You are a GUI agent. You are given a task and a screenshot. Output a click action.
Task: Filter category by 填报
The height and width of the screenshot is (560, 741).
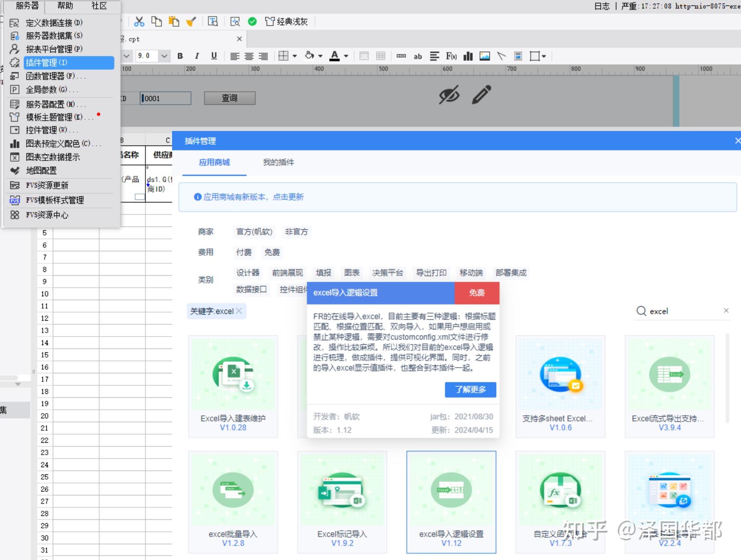[x=324, y=273]
